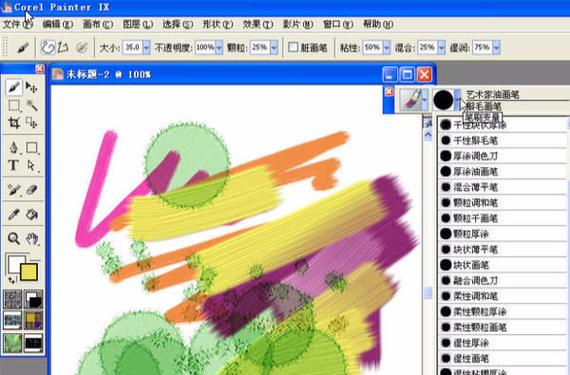The width and height of the screenshot is (570, 375).
Task: Select the paper texture selector thumbnail
Action: (13, 300)
